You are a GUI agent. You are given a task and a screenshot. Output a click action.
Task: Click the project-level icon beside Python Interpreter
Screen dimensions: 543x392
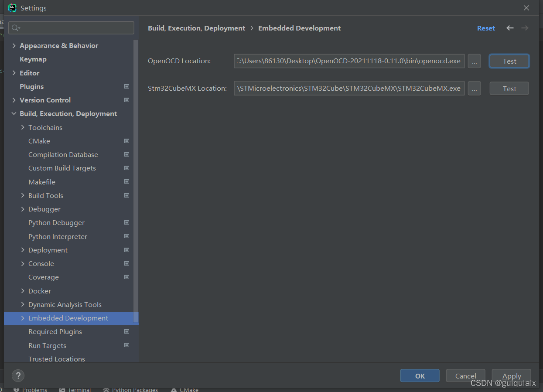pos(126,236)
